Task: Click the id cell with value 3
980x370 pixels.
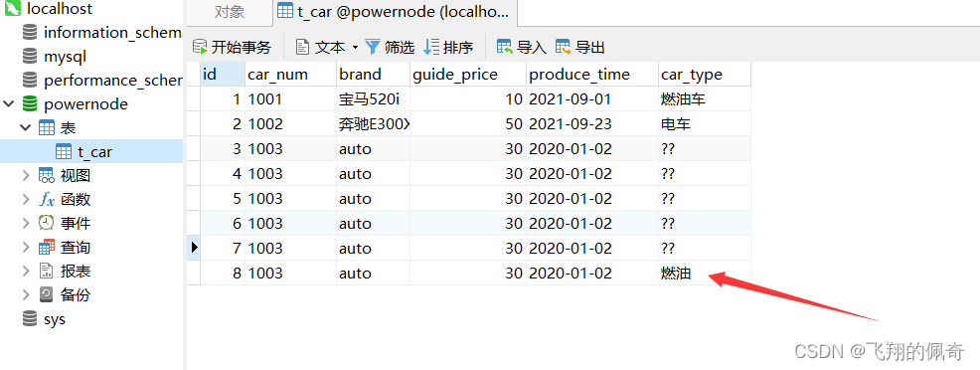Action: point(223,149)
